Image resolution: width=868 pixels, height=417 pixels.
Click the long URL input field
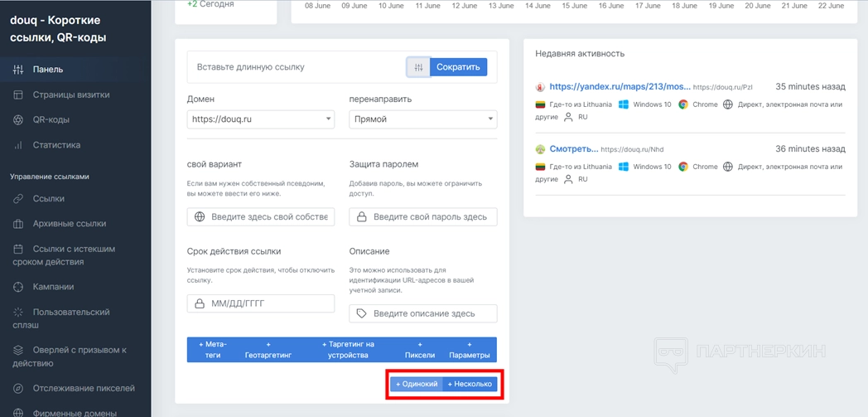(x=296, y=67)
